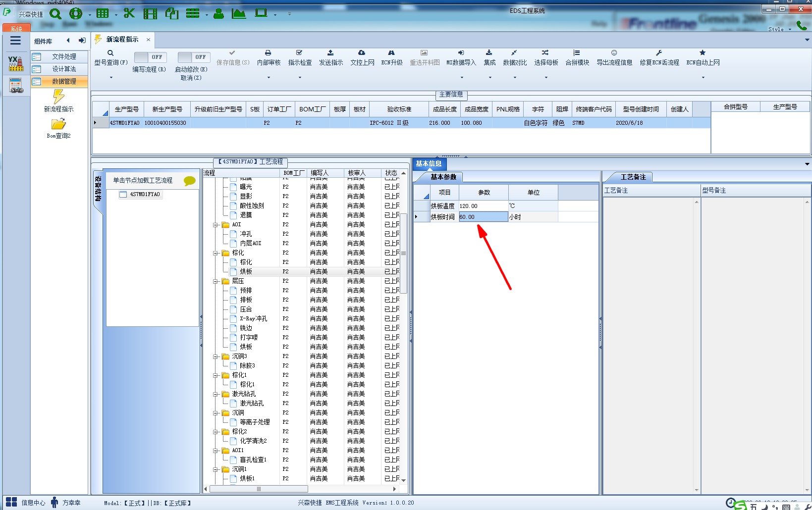Click the 修复ECN丢流程 wrench icon
The height and width of the screenshot is (510, 812).
tap(659, 52)
